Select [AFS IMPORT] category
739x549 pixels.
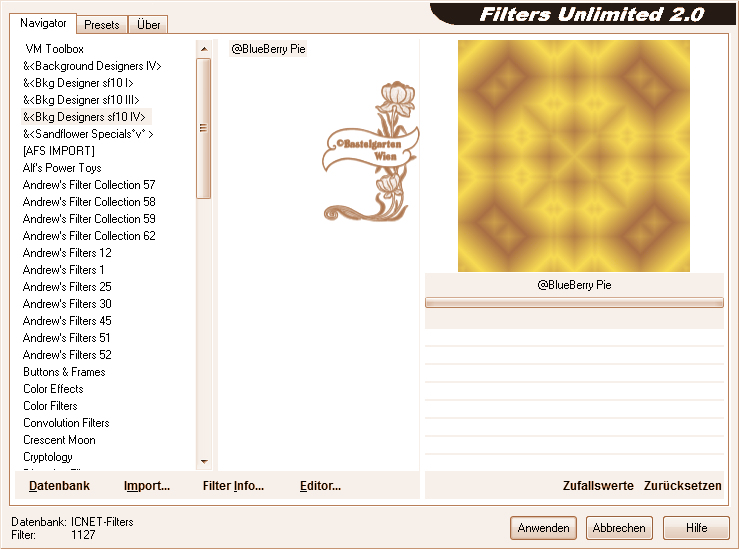[x=59, y=151]
